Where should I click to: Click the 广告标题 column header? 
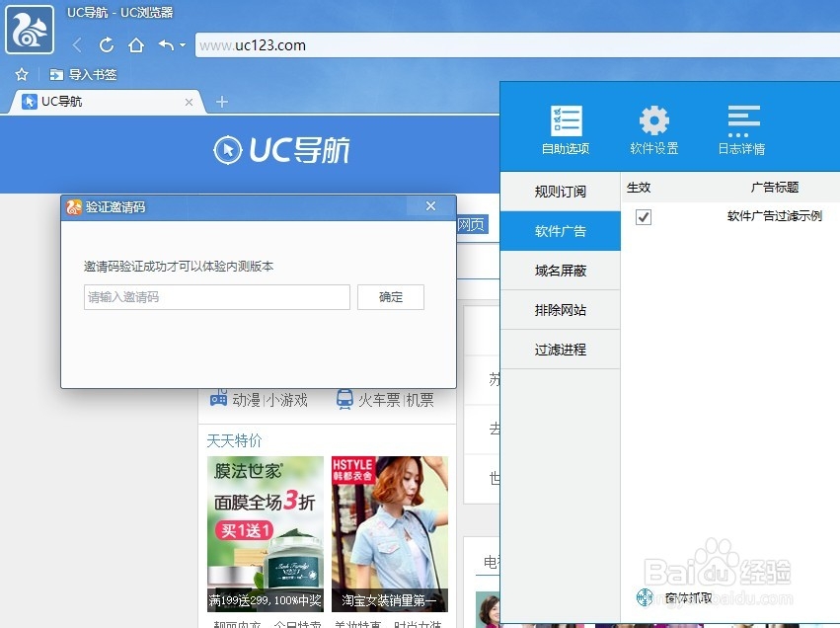tap(775, 188)
